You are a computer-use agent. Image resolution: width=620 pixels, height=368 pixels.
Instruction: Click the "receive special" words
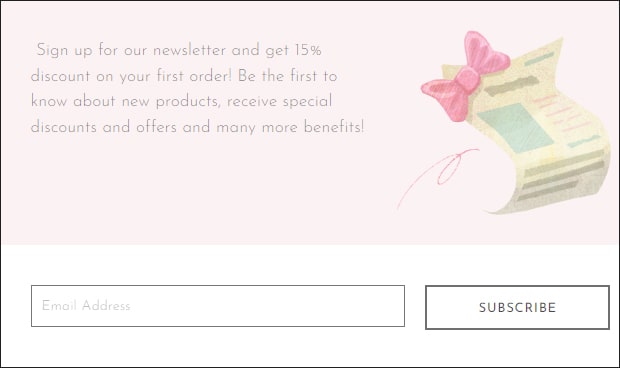tap(280, 102)
